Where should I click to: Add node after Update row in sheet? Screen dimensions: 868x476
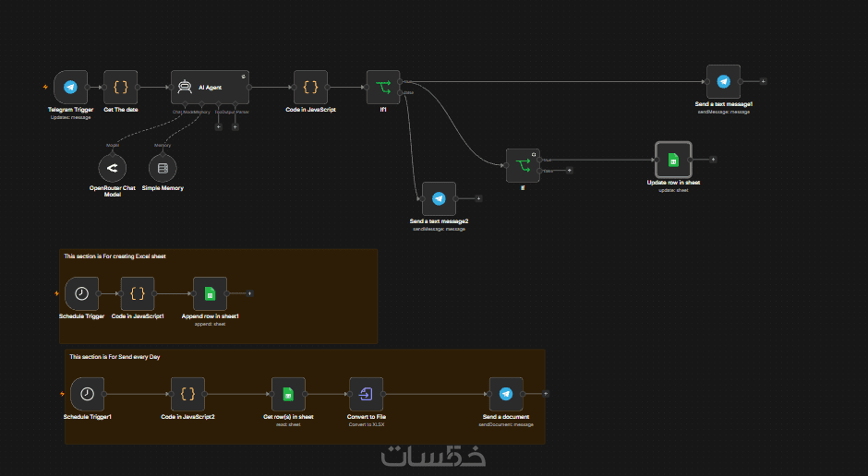pyautogui.click(x=713, y=160)
